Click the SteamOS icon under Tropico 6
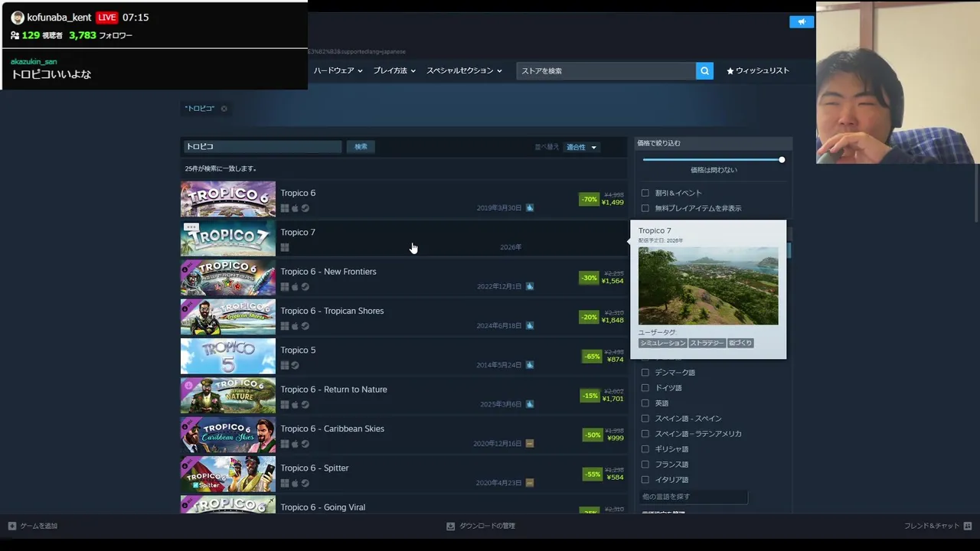The image size is (980, 551). click(x=305, y=208)
